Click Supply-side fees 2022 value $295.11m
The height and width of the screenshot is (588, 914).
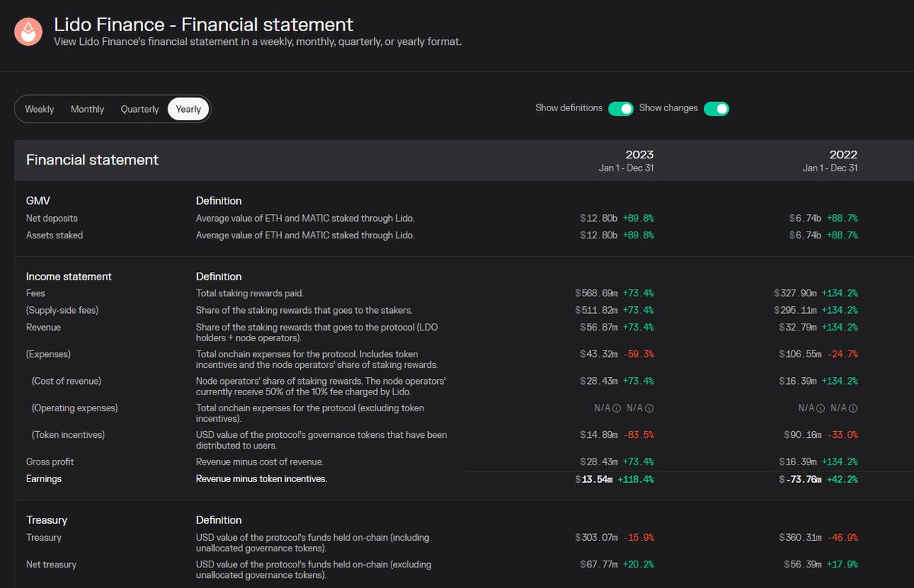795,310
